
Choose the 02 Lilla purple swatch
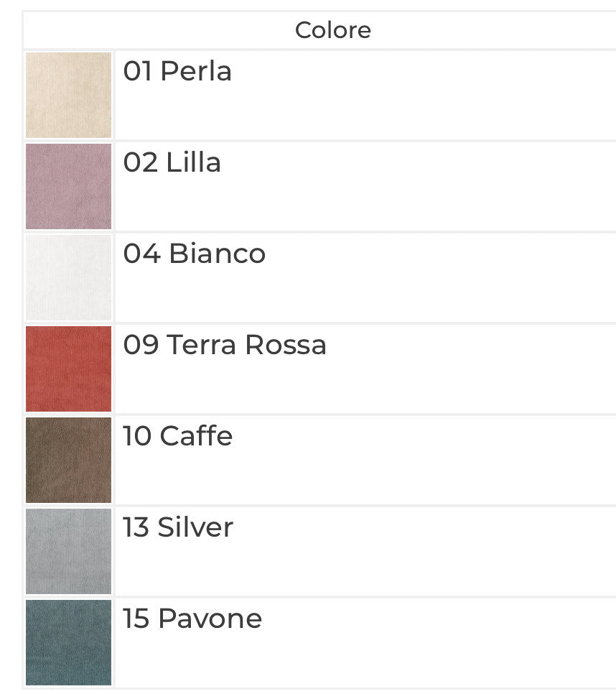pyautogui.click(x=68, y=186)
